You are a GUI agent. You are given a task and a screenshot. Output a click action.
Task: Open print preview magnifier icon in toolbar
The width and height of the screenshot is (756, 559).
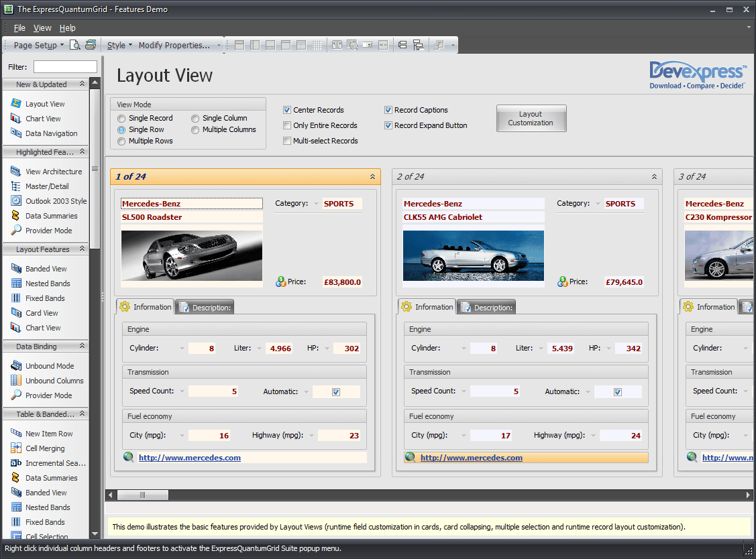click(74, 45)
